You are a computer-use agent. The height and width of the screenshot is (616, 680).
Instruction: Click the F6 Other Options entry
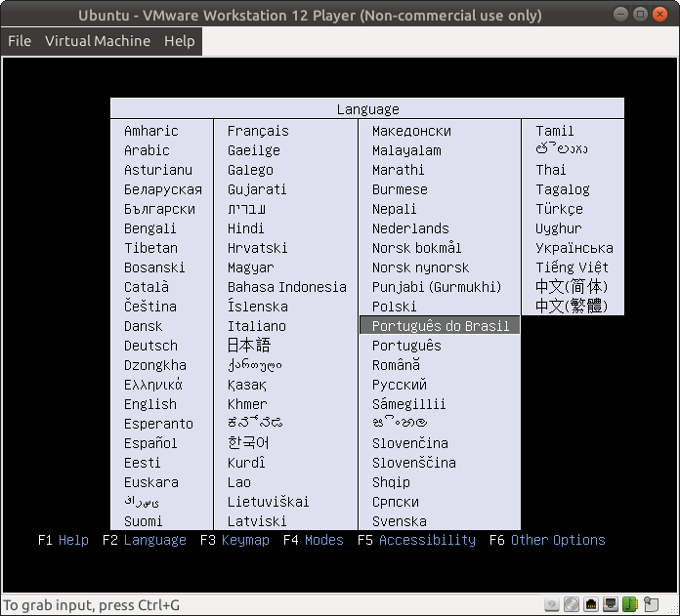[x=547, y=540]
